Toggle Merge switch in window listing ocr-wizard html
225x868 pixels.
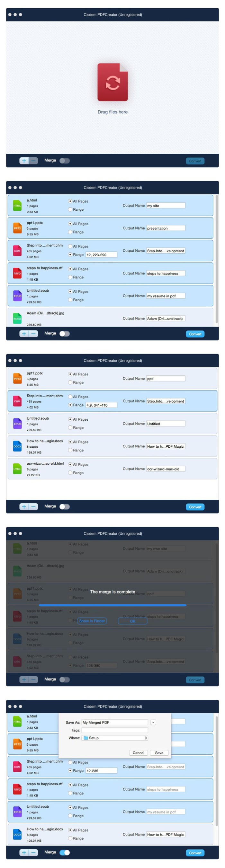[64, 506]
